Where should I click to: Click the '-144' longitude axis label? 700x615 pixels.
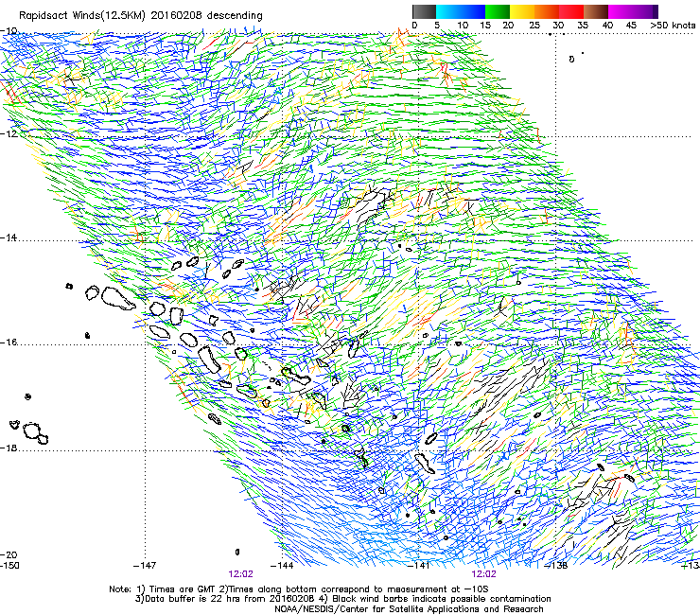coord(282,566)
